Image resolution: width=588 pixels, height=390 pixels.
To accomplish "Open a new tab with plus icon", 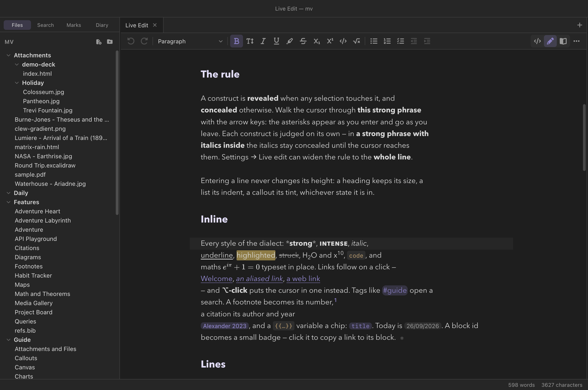I will coord(580,25).
